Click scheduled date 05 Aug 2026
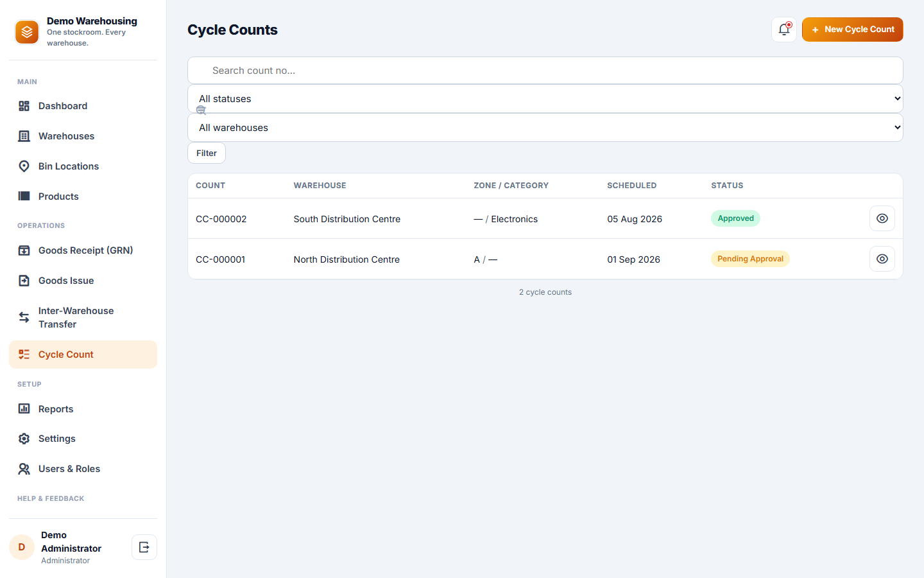The image size is (924, 578). (x=635, y=219)
